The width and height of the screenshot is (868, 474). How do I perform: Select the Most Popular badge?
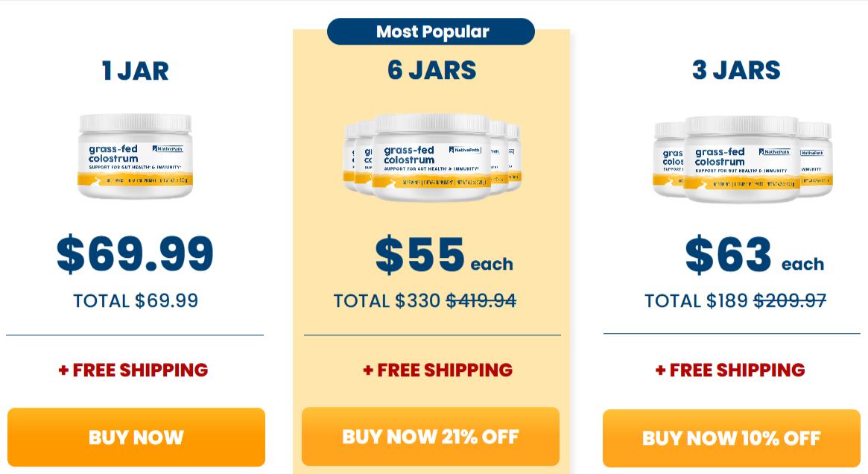(431, 31)
